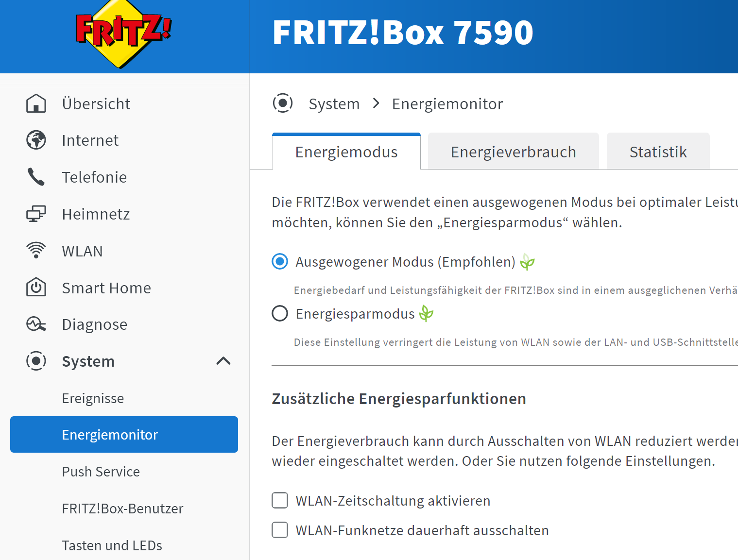Select the Energiesparmodus radio button
This screenshot has width=738, height=560.
(x=280, y=313)
